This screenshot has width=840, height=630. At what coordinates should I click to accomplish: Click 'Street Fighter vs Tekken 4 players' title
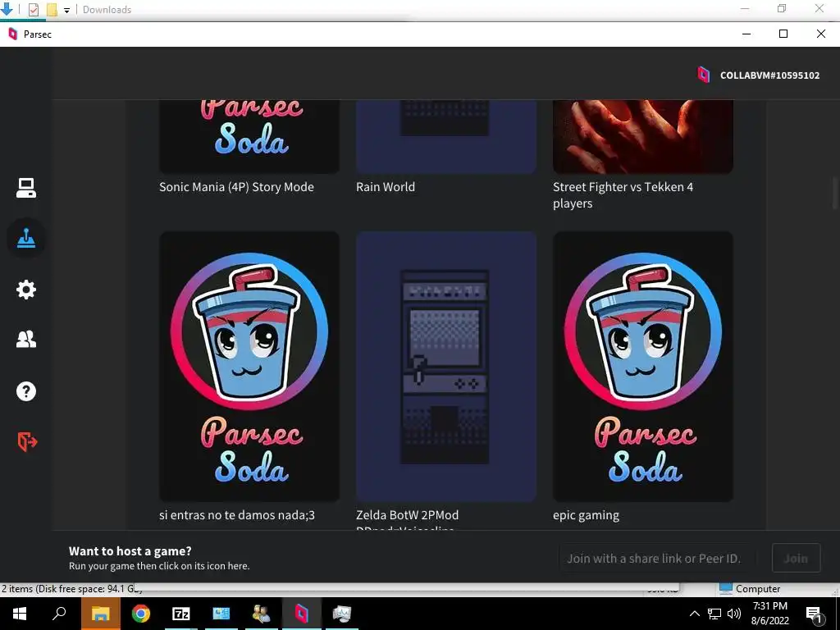coord(623,195)
